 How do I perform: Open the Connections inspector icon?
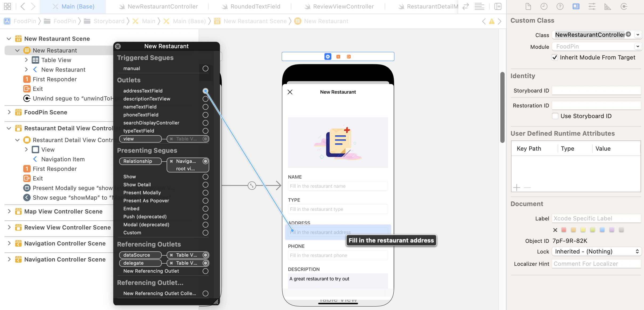(x=624, y=6)
